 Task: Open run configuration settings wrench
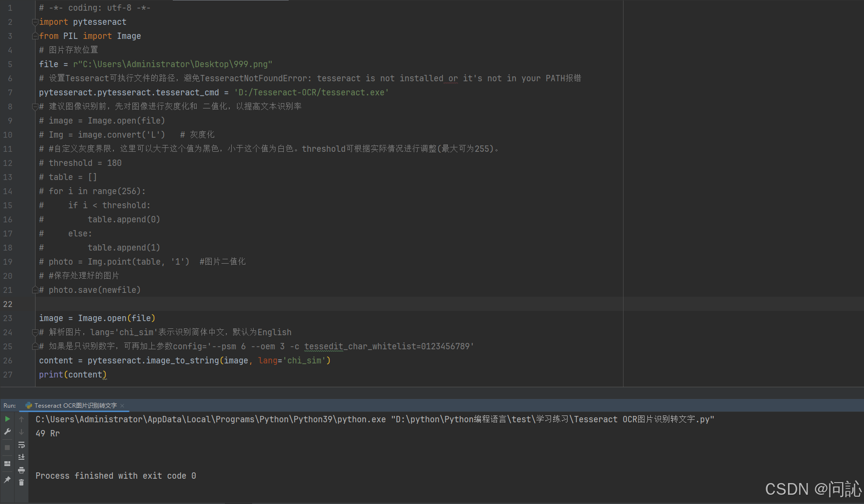[x=7, y=432]
